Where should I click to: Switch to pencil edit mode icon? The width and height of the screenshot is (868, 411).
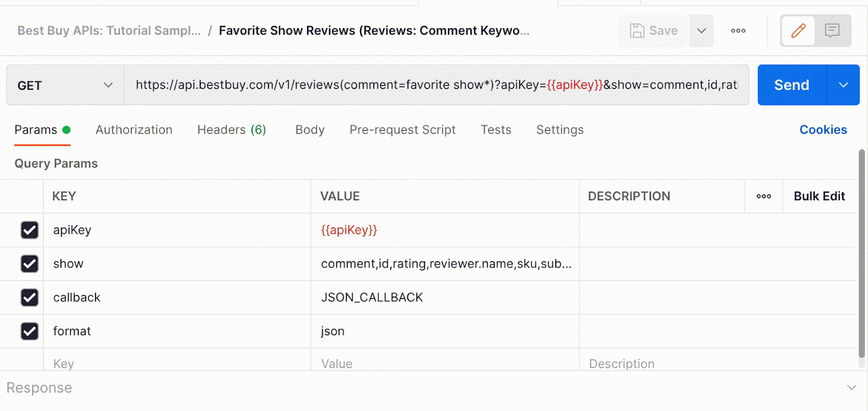798,30
